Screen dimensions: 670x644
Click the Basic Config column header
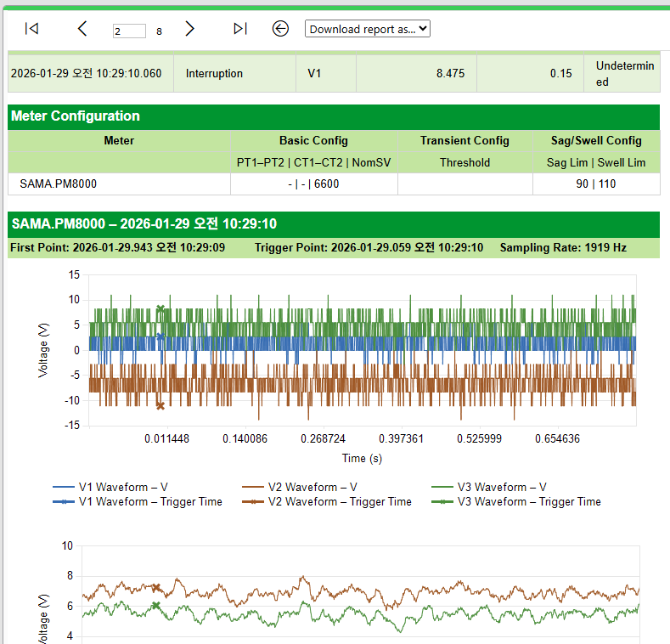click(x=313, y=141)
